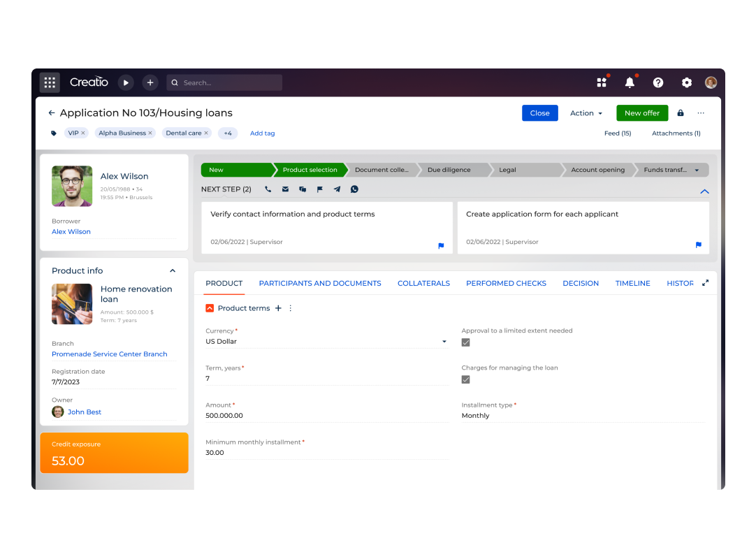Switch to the COLLATERALS tab

tap(423, 283)
